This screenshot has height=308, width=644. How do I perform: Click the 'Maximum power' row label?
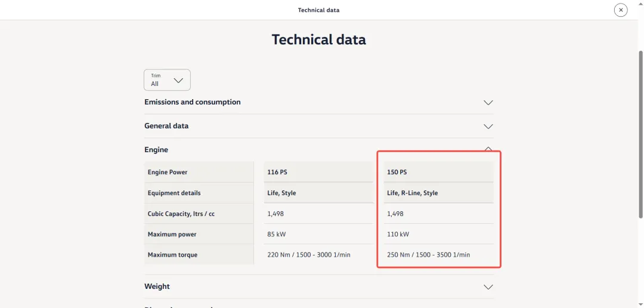(x=172, y=235)
